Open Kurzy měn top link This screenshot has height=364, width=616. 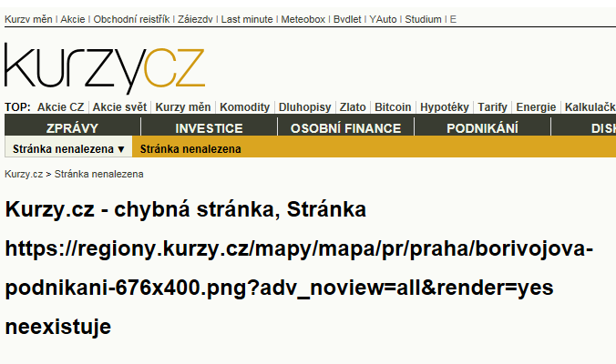coord(28,19)
